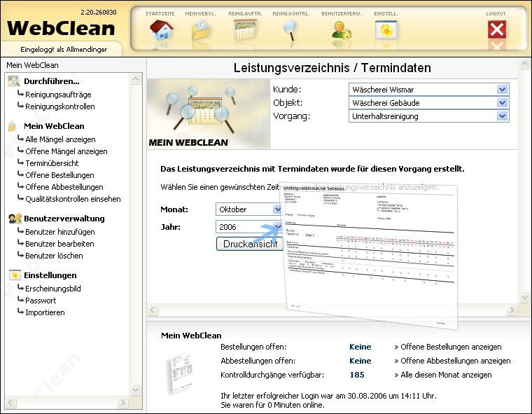Click the Mein WebClean calendar banner image
This screenshot has width=532, height=414.
point(209,114)
